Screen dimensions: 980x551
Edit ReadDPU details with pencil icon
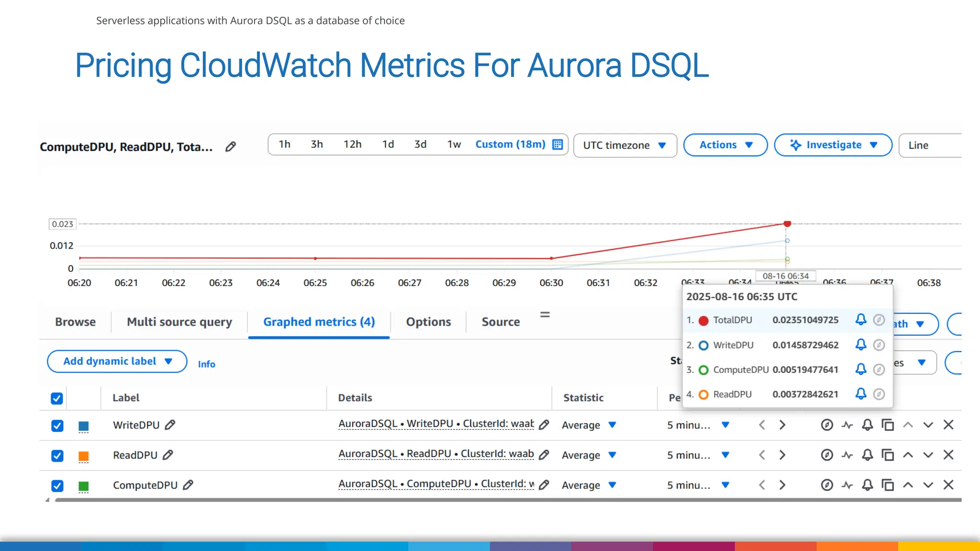click(x=544, y=455)
